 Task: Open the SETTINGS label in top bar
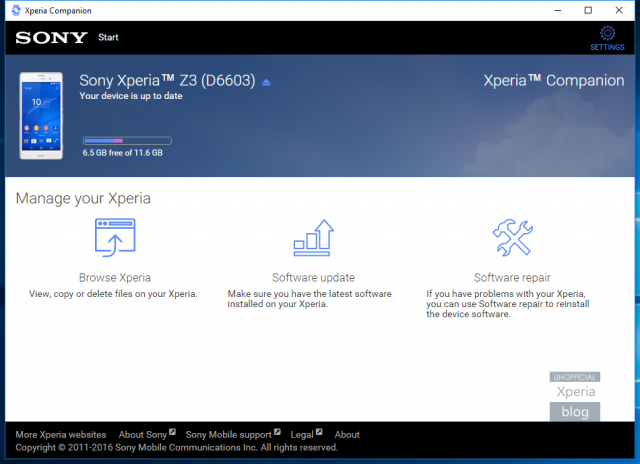coord(607,47)
